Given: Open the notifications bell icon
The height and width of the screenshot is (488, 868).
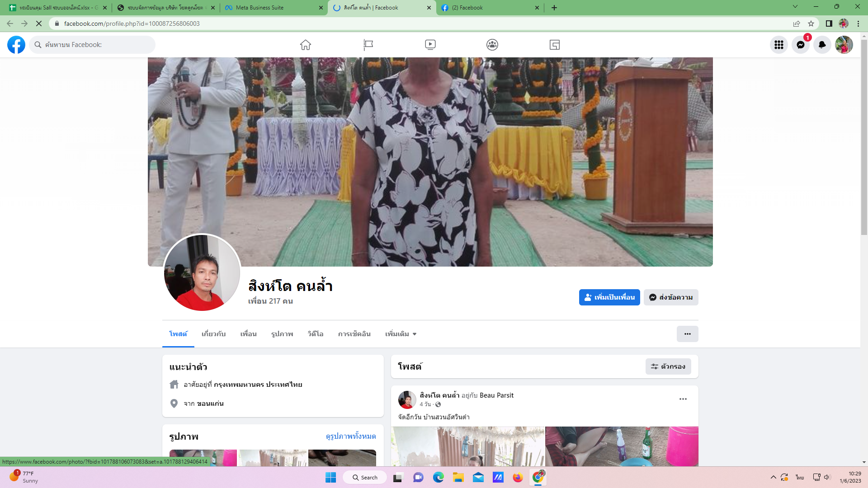Looking at the screenshot, I should 822,45.
